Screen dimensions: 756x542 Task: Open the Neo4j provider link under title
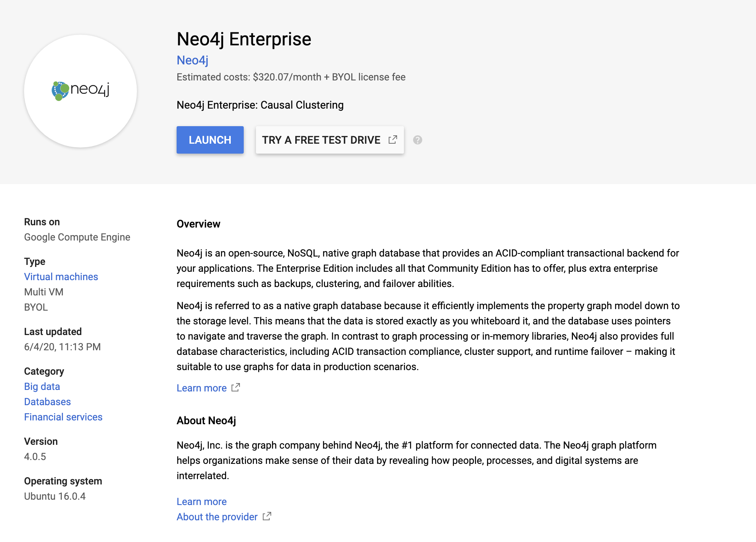click(x=192, y=60)
